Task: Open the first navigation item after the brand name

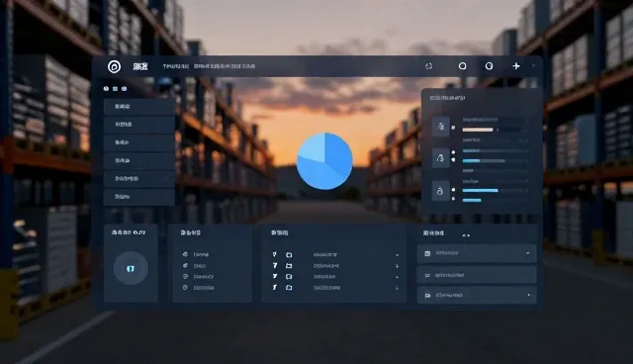Action: click(x=176, y=66)
